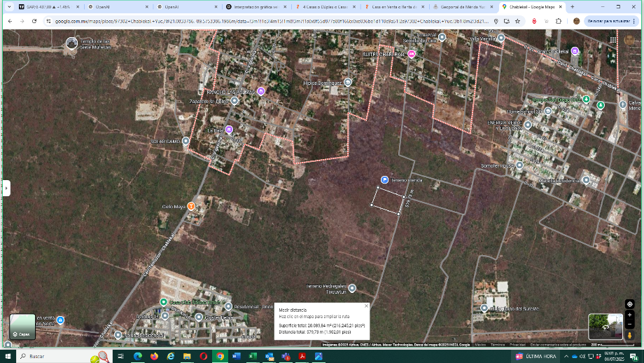Bookmark this page with the star icon

click(517, 21)
